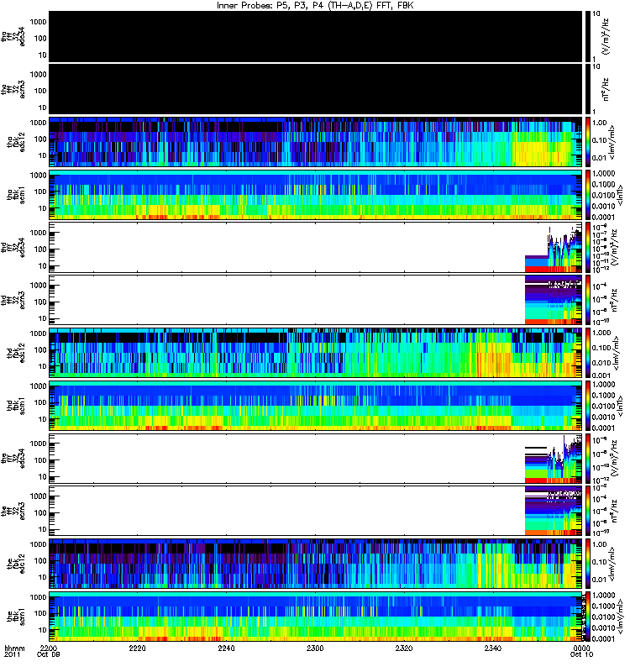
Task: Click the the fff scm3 data burst region
Action: [x=554, y=511]
